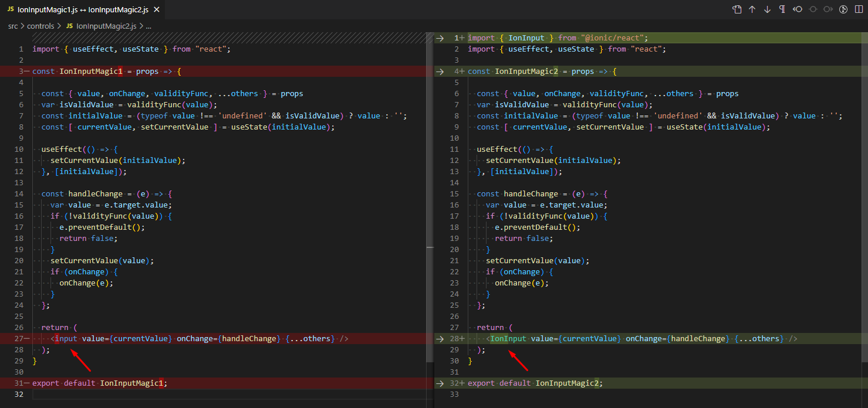Click "e.preventDefault();" in IonInputMagic1 original pane
This screenshot has height=408, width=868.
pyautogui.click(x=102, y=227)
